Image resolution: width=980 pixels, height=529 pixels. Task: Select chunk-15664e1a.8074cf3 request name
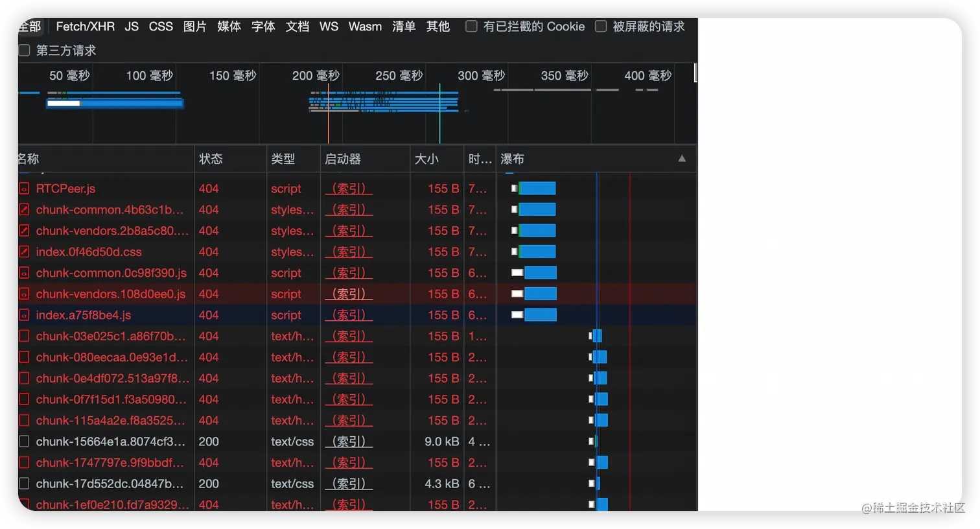[110, 441]
